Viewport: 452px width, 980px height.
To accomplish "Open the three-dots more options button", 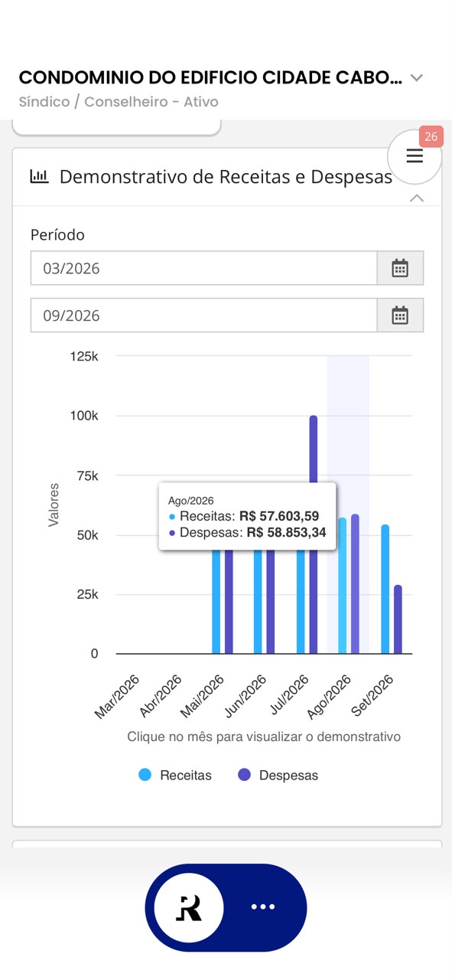I will (263, 907).
